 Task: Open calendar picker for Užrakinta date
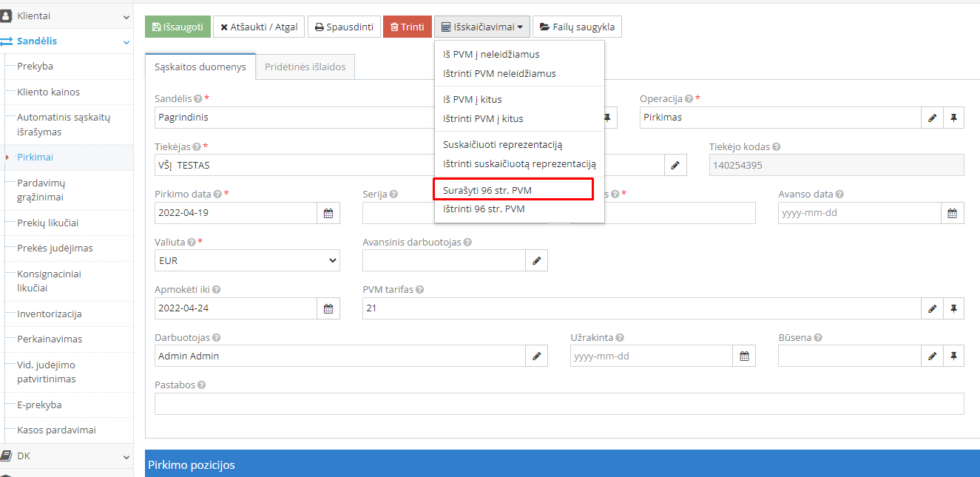[744, 356]
